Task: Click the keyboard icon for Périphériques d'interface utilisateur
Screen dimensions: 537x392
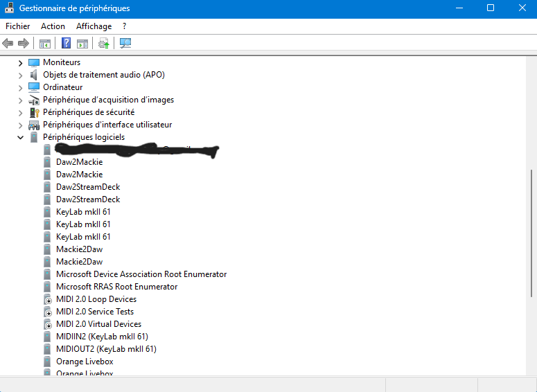Action: 34,125
